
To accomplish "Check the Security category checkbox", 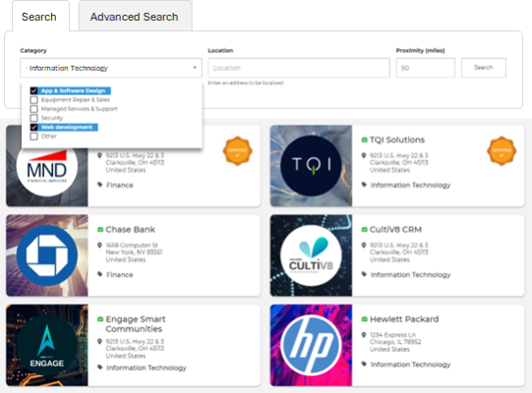I will point(33,118).
